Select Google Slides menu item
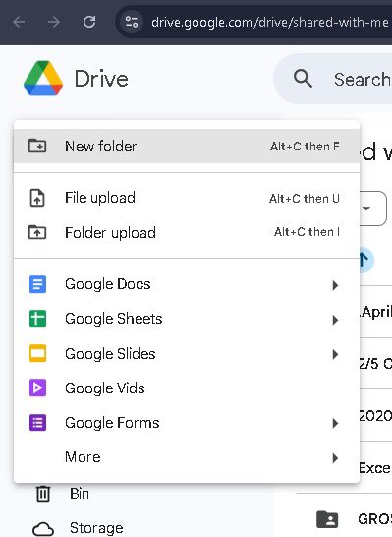 point(187,354)
